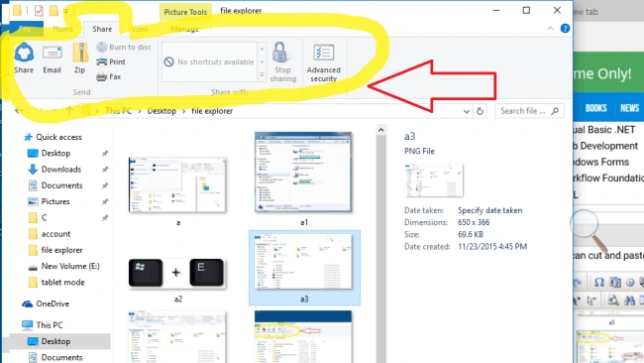Select the thumbnail named a
The height and width of the screenshot is (363, 644).
pyautogui.click(x=177, y=185)
